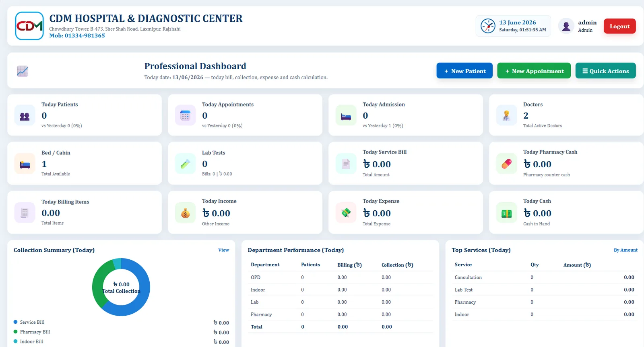Click the clock icon beside the date
This screenshot has height=347, width=644.
(x=488, y=26)
